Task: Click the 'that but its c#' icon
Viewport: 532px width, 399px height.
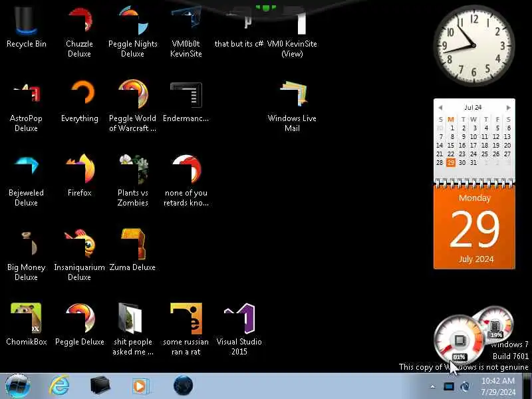Action: (239, 27)
